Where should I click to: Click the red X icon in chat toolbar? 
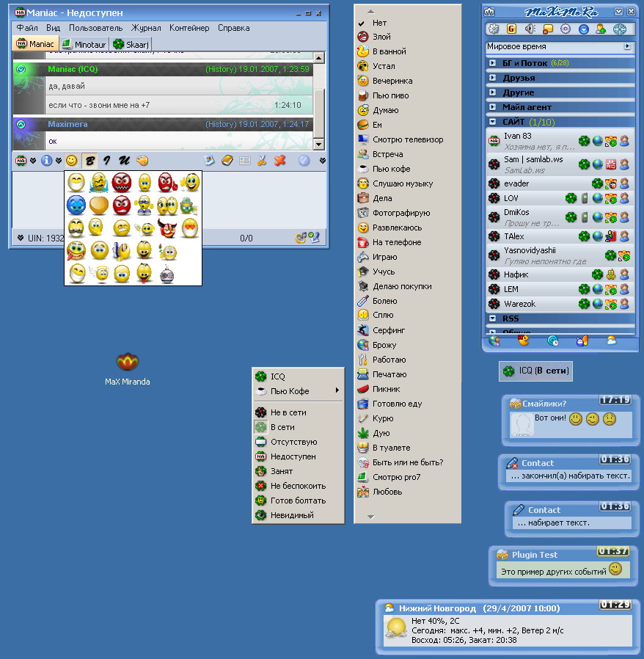279,160
